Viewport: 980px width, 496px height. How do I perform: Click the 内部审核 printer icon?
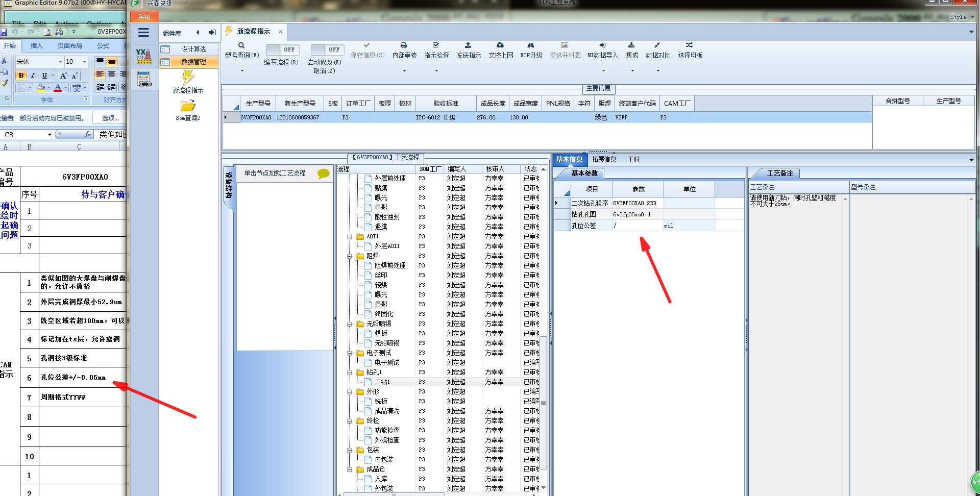(x=404, y=45)
